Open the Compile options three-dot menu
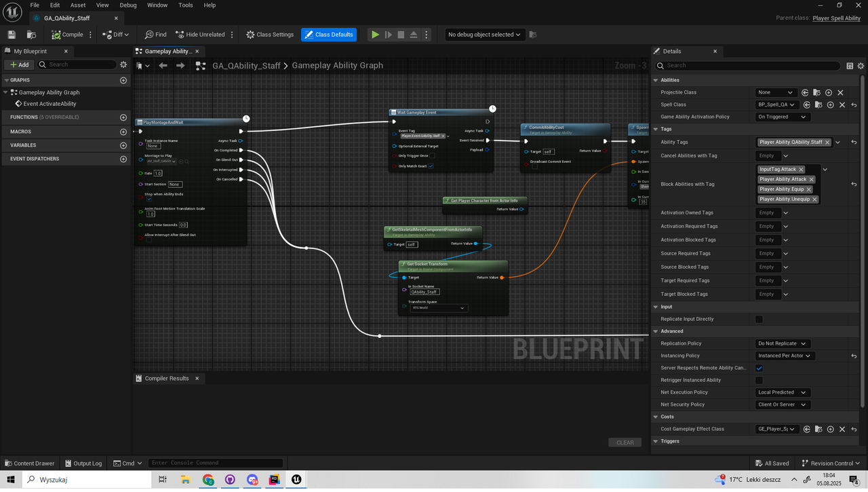 point(90,35)
